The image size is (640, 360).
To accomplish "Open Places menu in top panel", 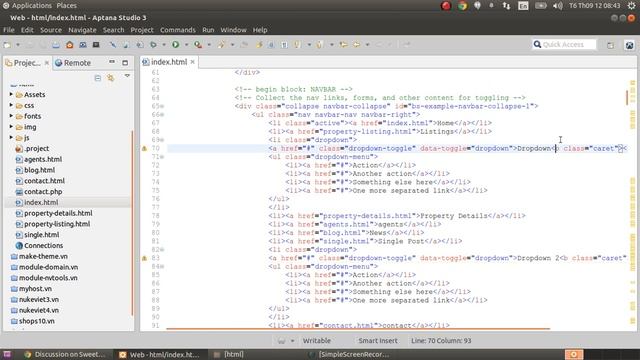I will click(67, 6).
